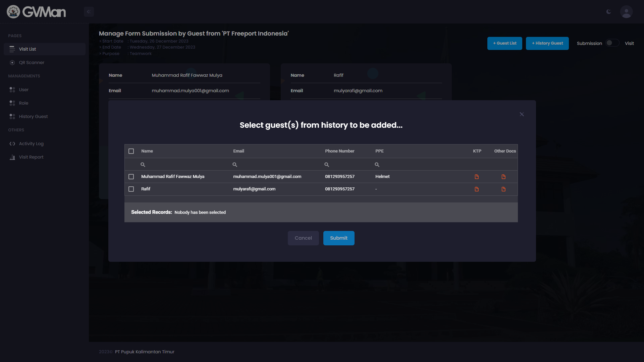Screen dimensions: 644x362
Task: Click the Submission label beside the switch
Action: click(589, 43)
